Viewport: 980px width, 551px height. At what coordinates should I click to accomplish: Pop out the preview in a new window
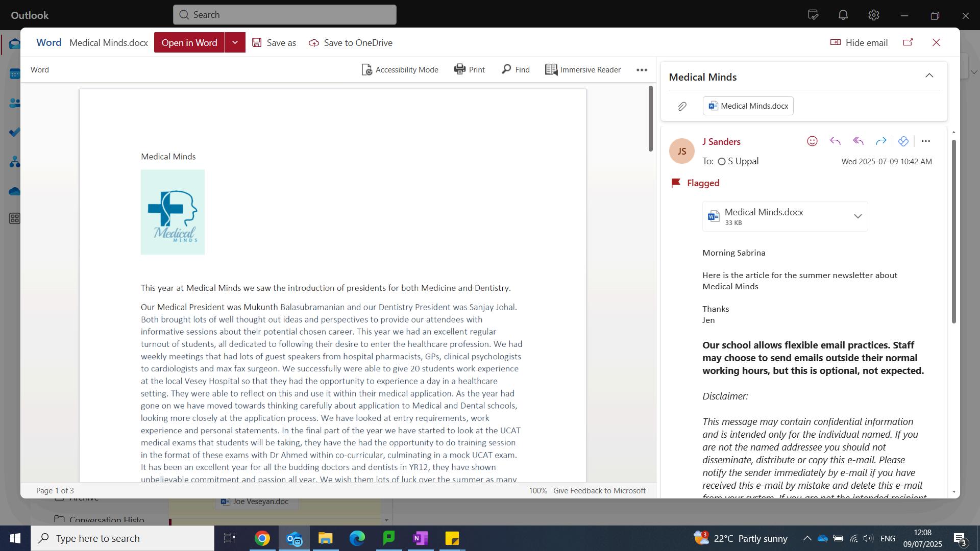(x=908, y=42)
